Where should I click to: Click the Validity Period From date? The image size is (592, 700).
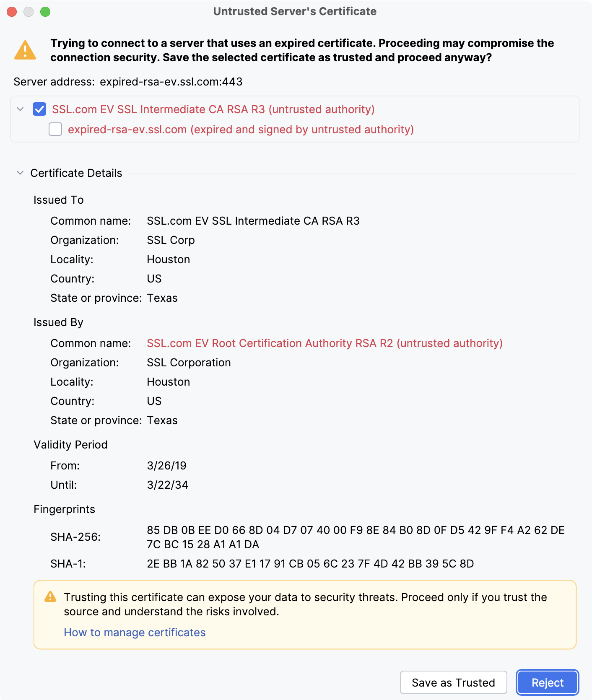click(x=167, y=465)
